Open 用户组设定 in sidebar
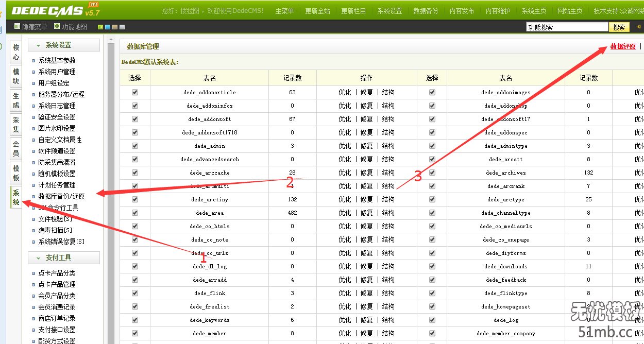Viewport: 644px width, 344px height. pos(54,83)
